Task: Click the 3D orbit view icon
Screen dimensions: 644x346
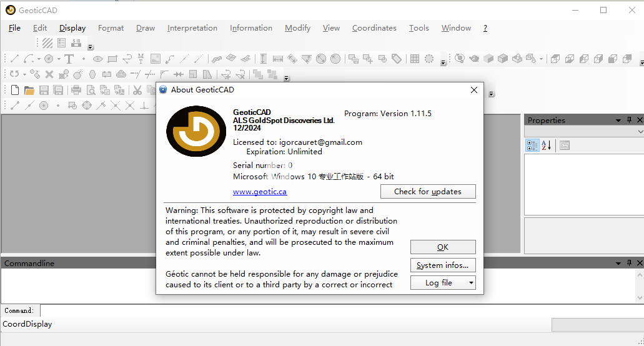Action: (460, 59)
